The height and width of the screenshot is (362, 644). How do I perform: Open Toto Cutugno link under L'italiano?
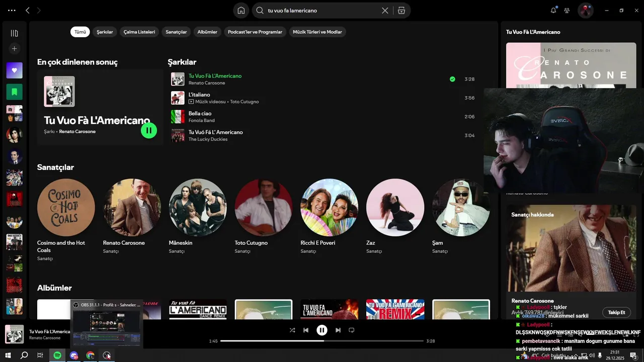(244, 102)
